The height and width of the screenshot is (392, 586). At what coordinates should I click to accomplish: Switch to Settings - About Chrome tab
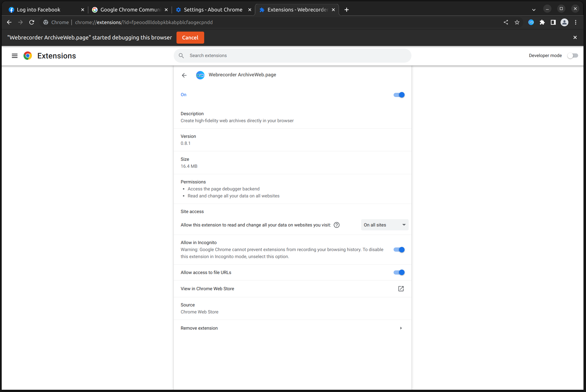coord(213,10)
